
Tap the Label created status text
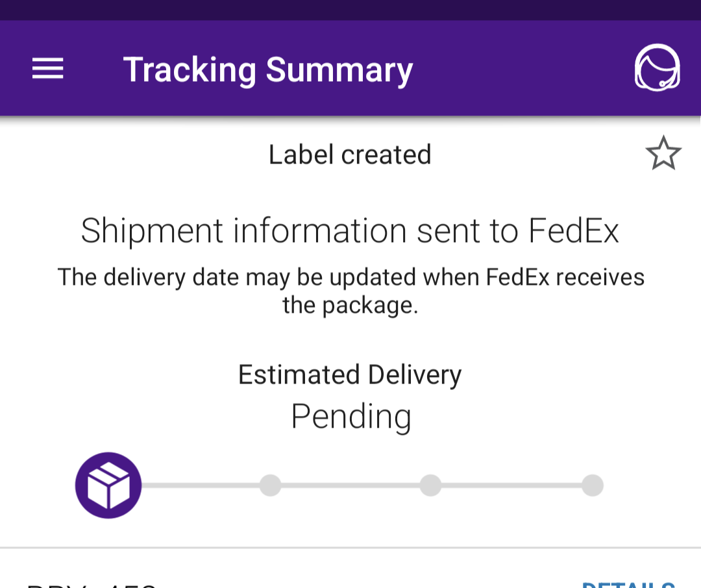(x=350, y=154)
